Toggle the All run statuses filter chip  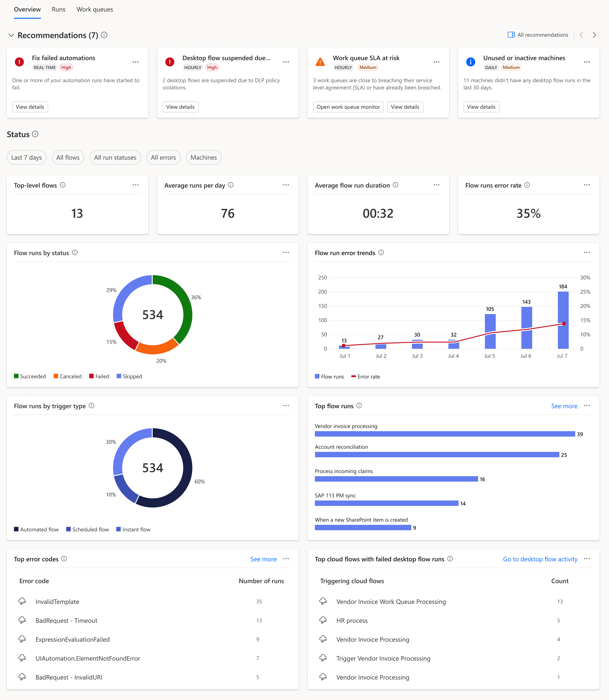coord(115,157)
